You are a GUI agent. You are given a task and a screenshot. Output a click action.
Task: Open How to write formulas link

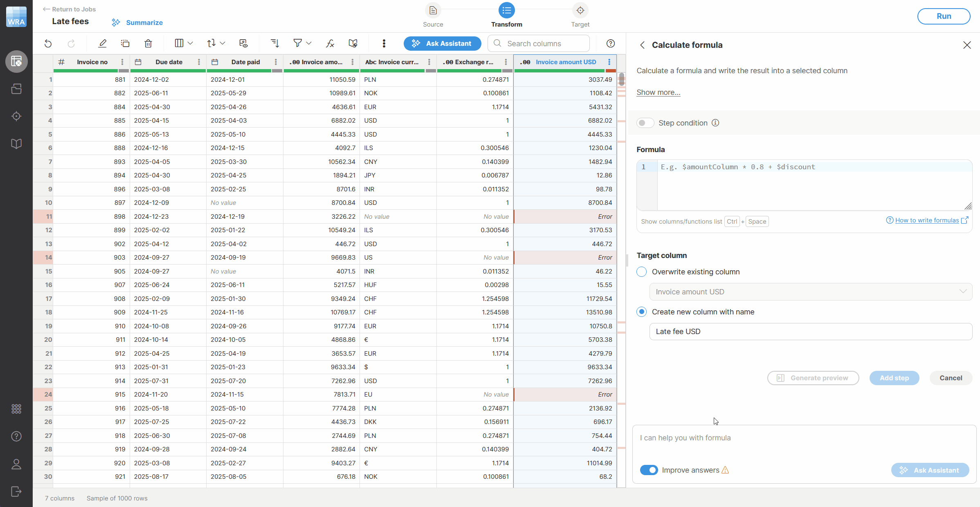click(x=927, y=220)
